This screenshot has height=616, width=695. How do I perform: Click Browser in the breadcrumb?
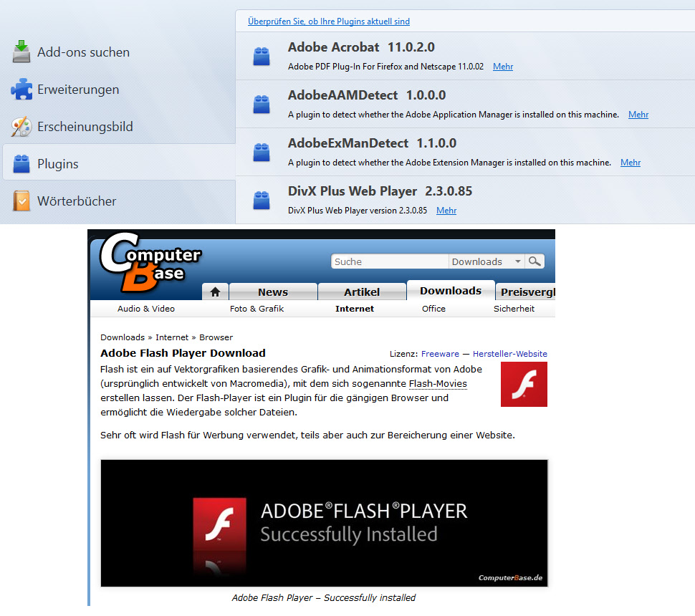point(216,337)
